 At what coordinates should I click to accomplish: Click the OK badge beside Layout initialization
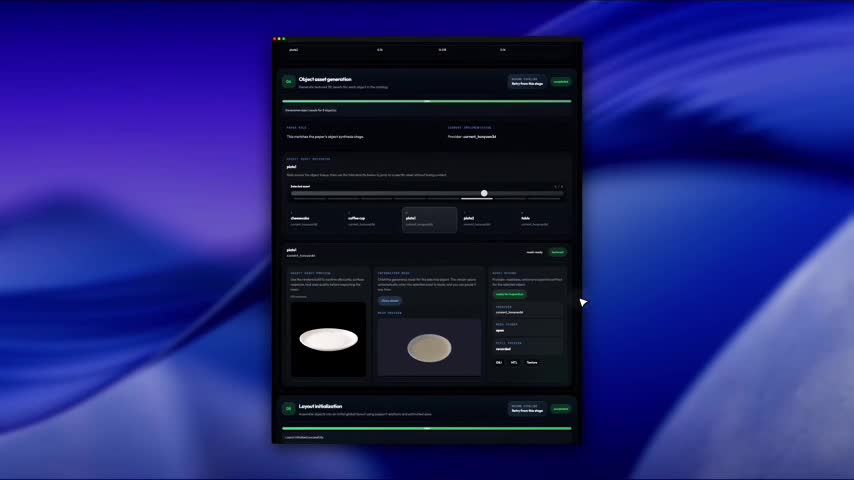pyautogui.click(x=289, y=409)
